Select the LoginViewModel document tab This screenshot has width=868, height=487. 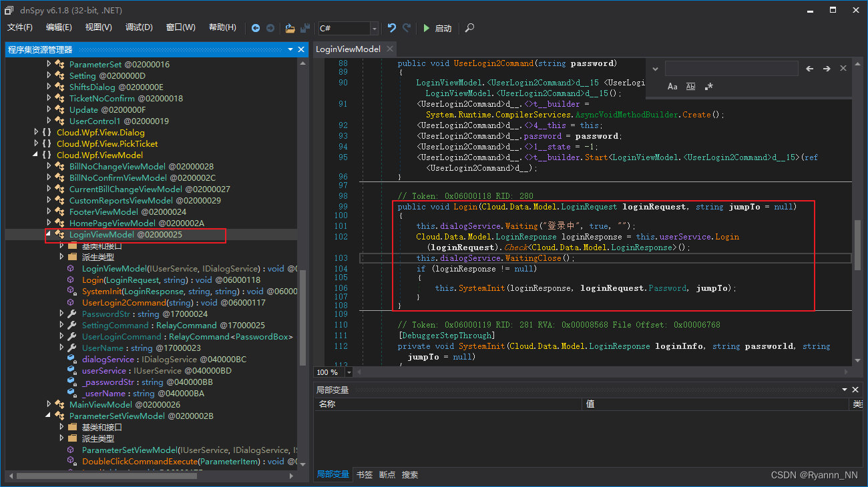348,49
